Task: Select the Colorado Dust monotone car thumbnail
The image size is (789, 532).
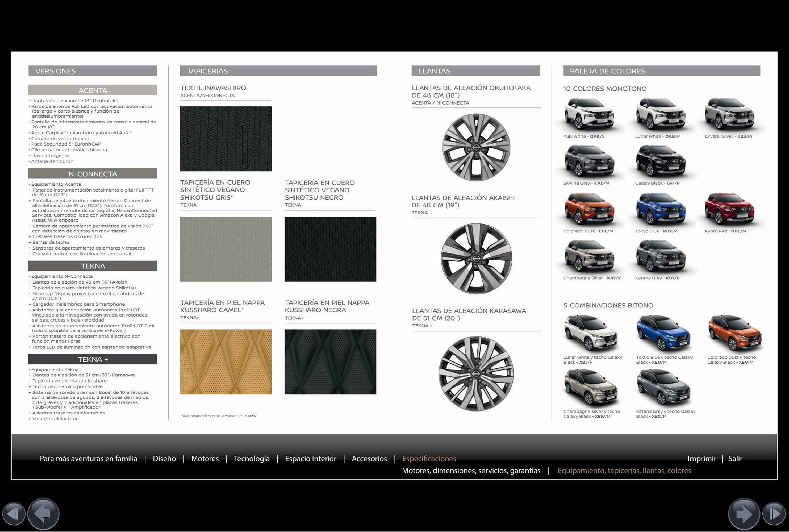Action: (590, 209)
